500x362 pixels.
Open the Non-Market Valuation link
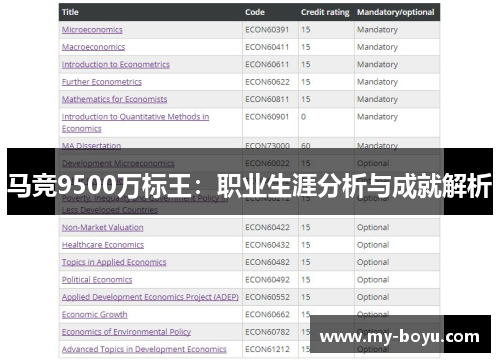click(x=102, y=227)
